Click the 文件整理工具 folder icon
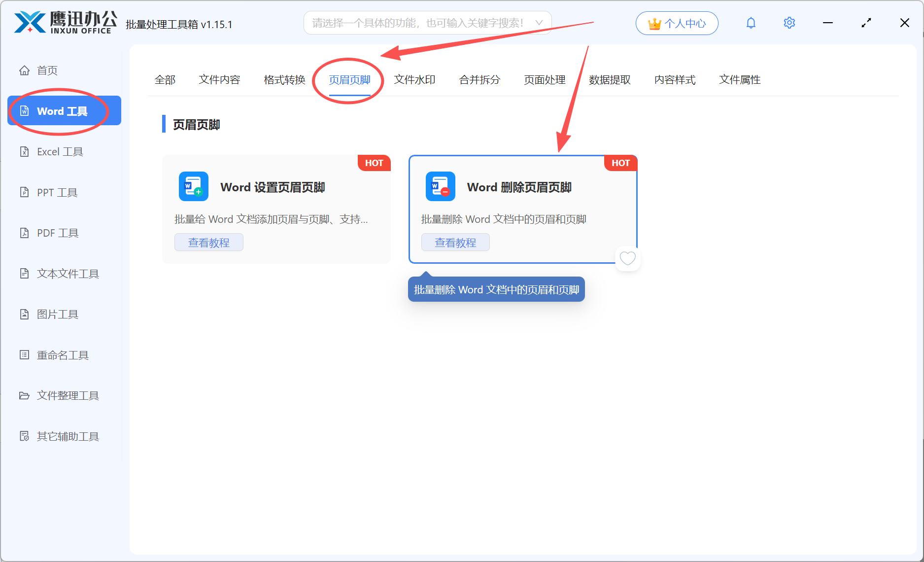Screen dimensions: 924x562 click(x=24, y=395)
